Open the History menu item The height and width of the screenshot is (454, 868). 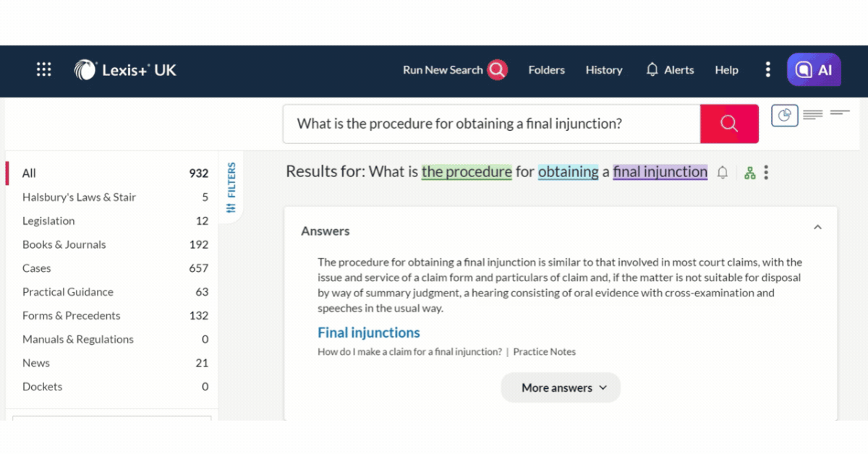coord(604,70)
